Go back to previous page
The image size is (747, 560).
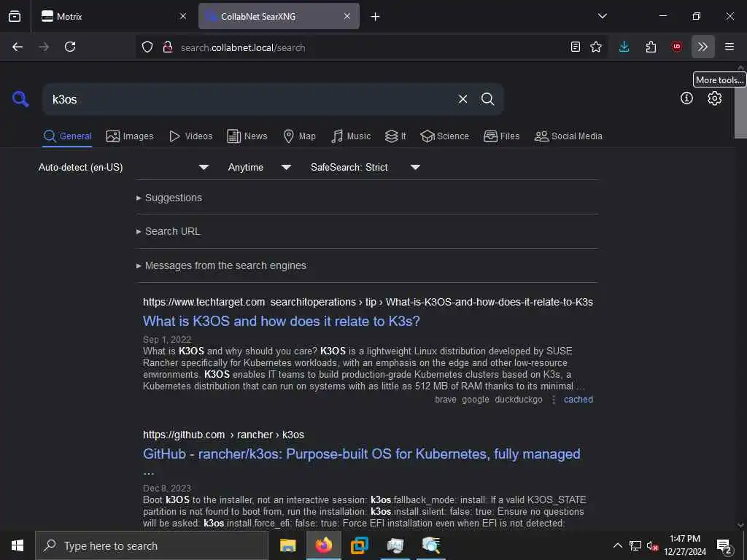click(18, 47)
